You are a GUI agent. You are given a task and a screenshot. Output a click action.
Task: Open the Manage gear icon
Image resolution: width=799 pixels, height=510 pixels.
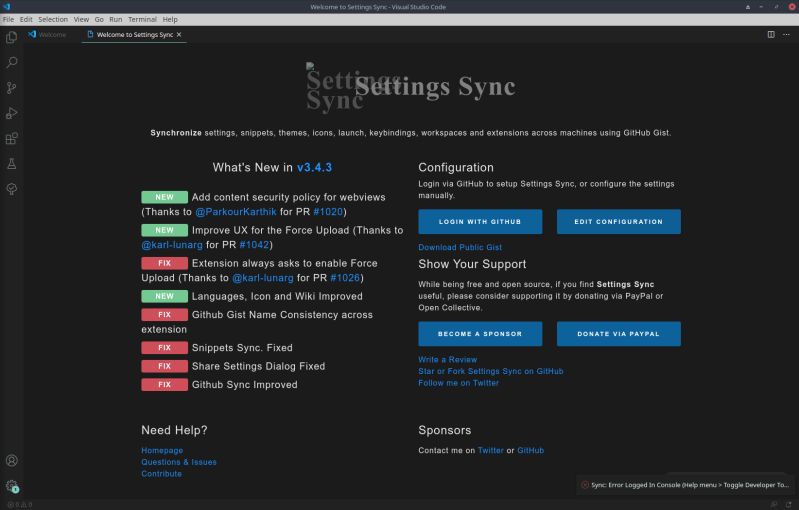[12, 486]
